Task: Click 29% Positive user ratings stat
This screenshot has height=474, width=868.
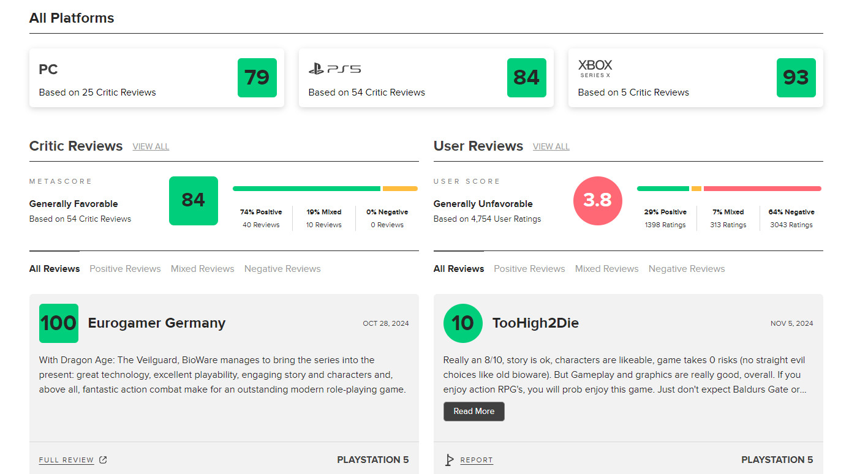Action: (665, 218)
